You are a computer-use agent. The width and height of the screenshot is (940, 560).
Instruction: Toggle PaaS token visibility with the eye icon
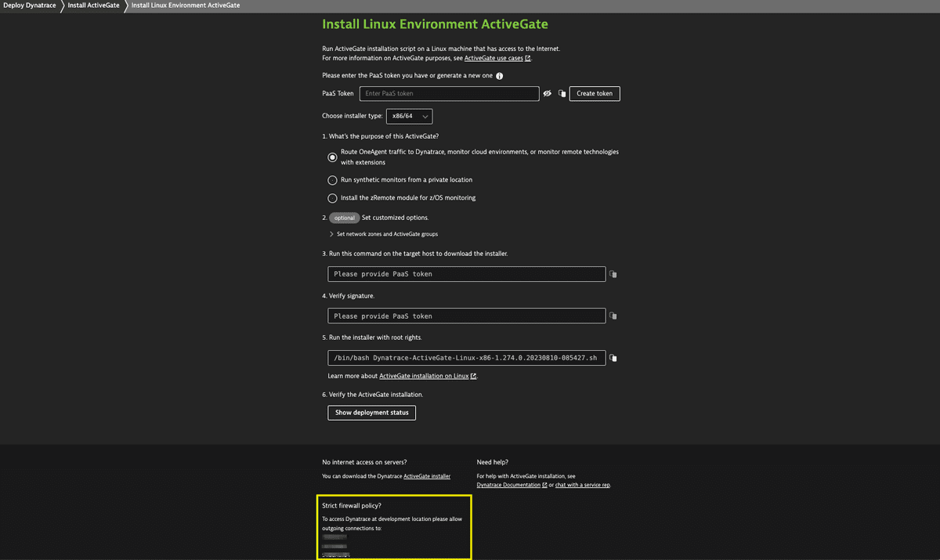pyautogui.click(x=547, y=93)
